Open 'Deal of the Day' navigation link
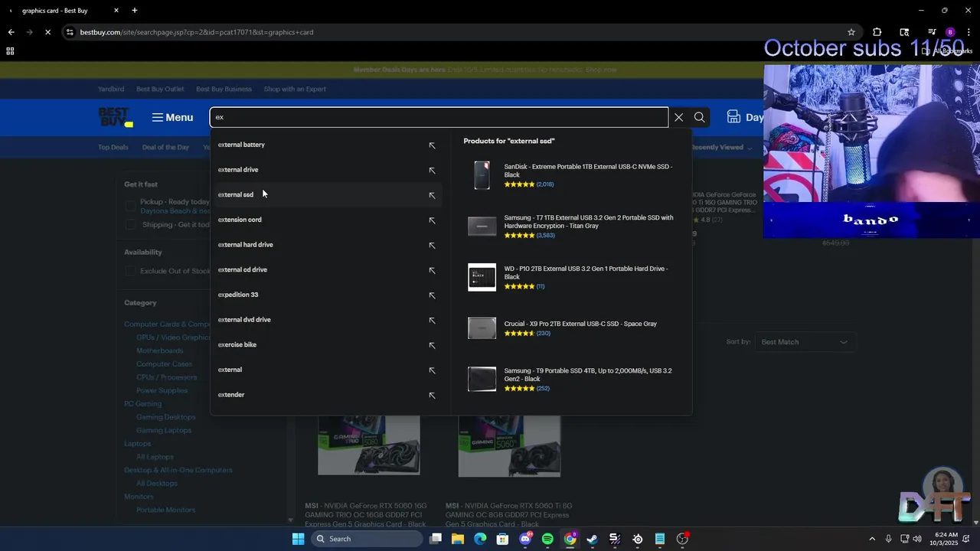The image size is (980, 551). point(165,147)
